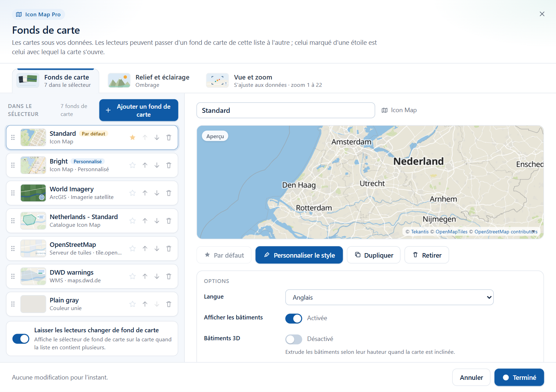Remove the Plain gray basemap via trash icon
Viewport: 556px width, 392px height.
coord(169,304)
